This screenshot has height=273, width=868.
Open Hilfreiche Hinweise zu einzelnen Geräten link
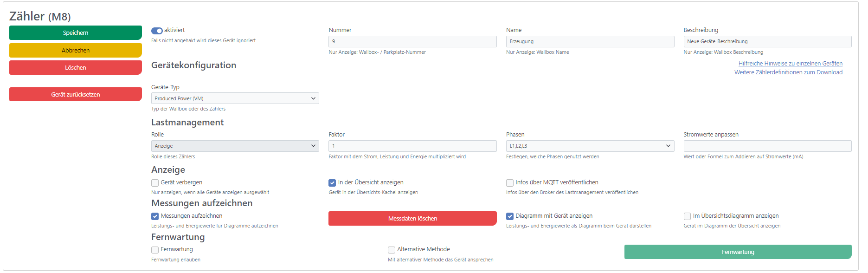click(791, 64)
